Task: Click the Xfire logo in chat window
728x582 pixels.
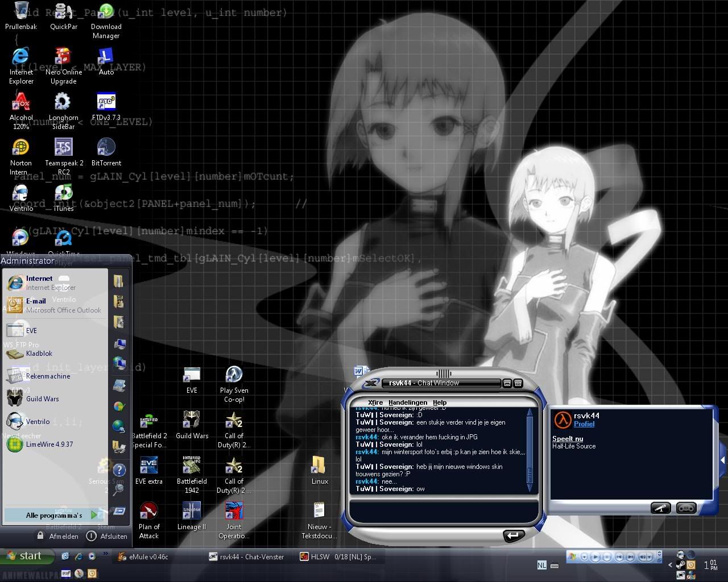Action: click(370, 383)
